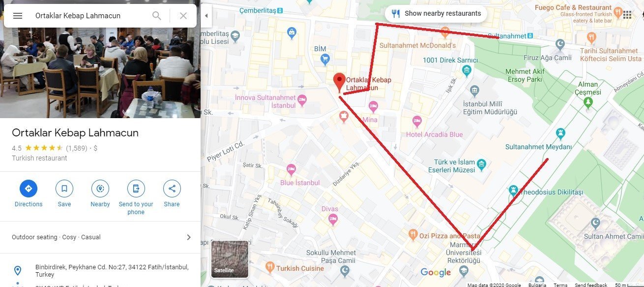Image resolution: width=644 pixels, height=287 pixels.
Task: Expand Outdoor seating Cosy Casual details
Action: (x=100, y=237)
